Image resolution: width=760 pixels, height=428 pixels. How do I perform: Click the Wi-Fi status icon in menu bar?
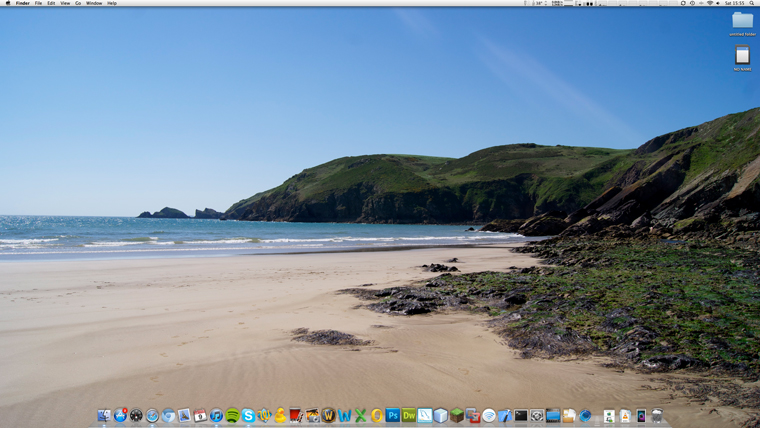[710, 3]
